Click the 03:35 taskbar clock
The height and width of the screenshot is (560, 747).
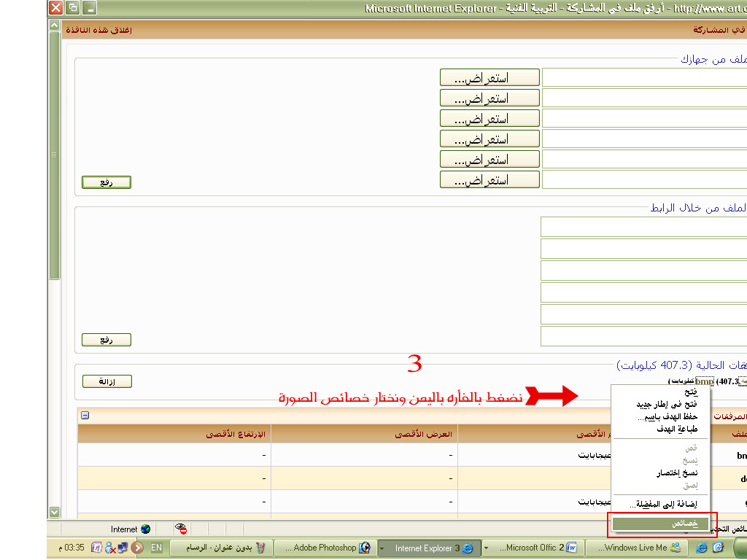pyautogui.click(x=74, y=548)
